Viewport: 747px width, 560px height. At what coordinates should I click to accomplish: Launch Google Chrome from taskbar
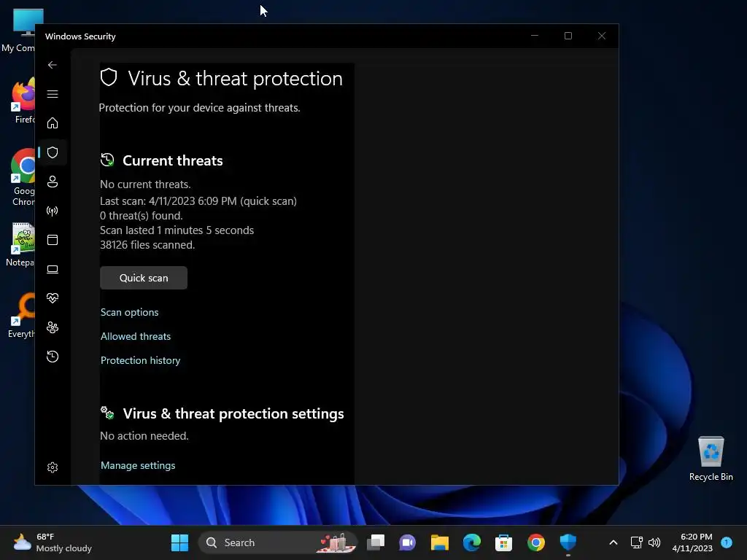click(536, 542)
